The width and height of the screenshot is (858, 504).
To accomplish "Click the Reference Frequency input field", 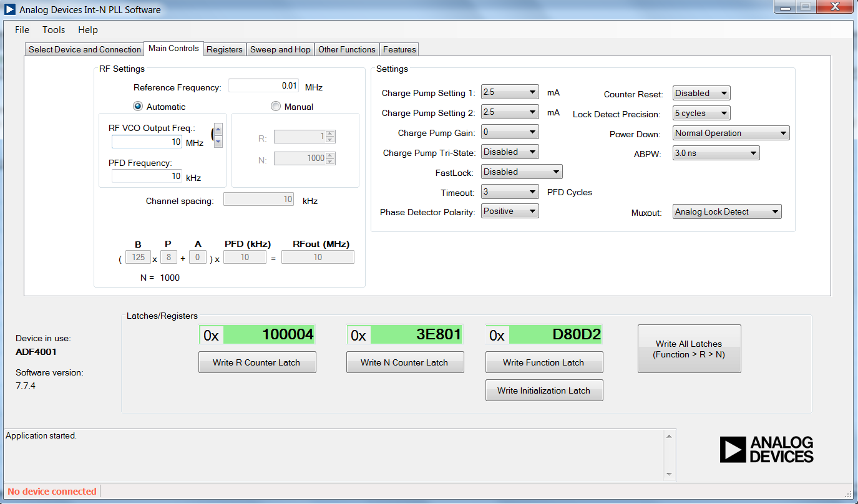I will [x=264, y=86].
